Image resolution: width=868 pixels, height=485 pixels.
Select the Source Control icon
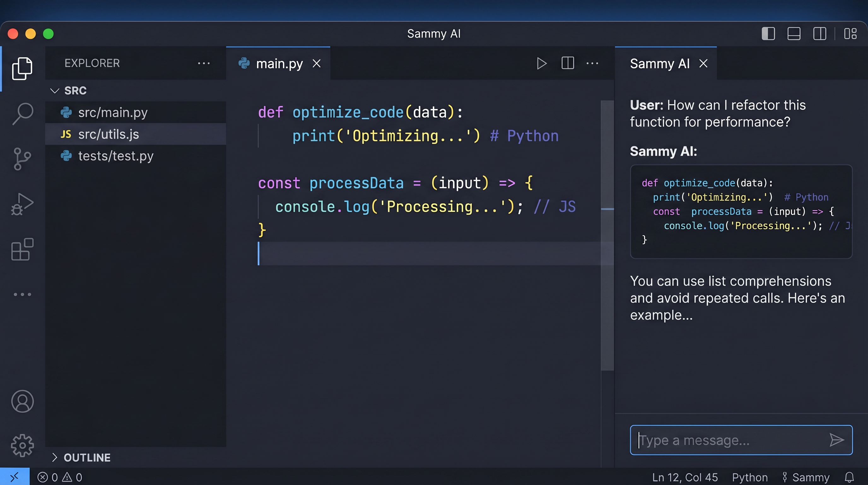pyautogui.click(x=22, y=159)
